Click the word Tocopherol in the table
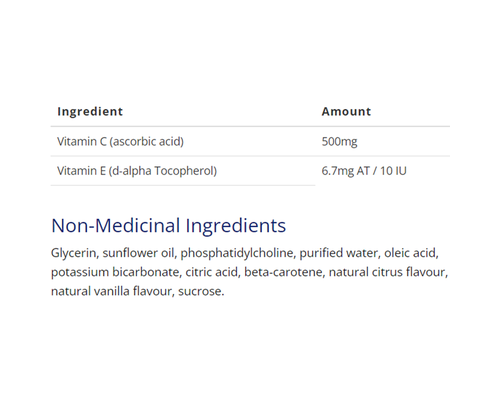The width and height of the screenshot is (500, 400). (x=185, y=171)
